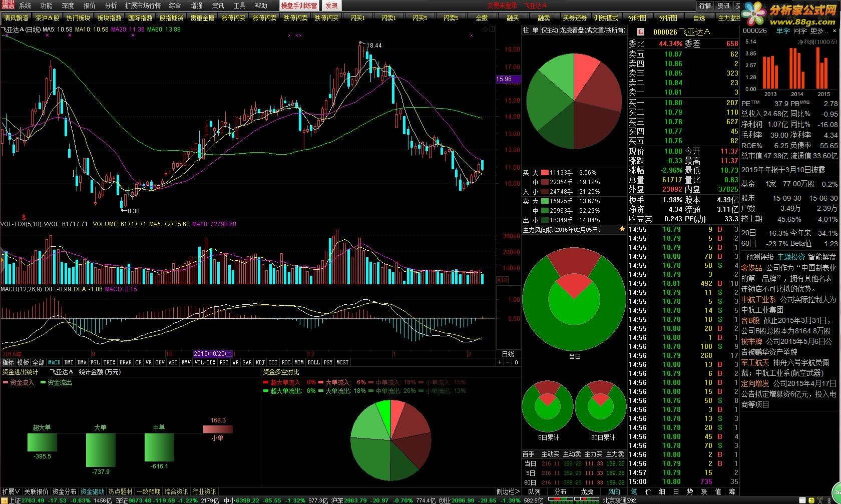Switch to 龙虎 tab
The width and height of the screenshot is (841, 504).
click(587, 491)
